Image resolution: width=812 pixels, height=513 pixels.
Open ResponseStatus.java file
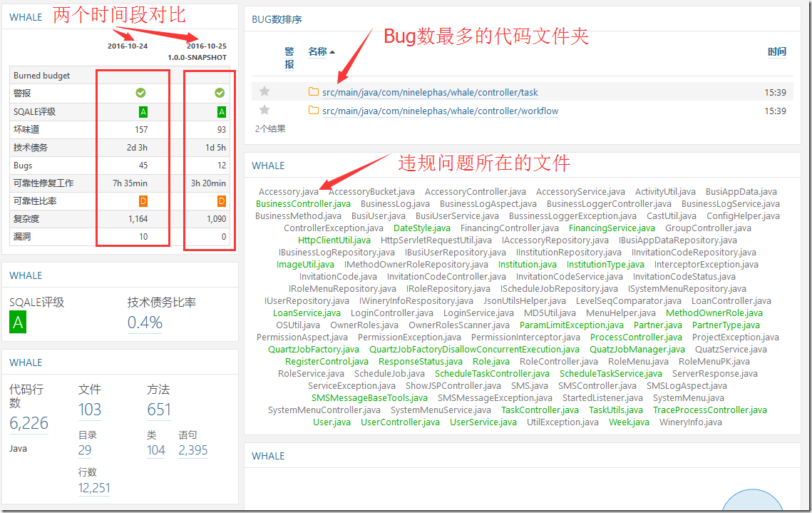[x=421, y=361]
